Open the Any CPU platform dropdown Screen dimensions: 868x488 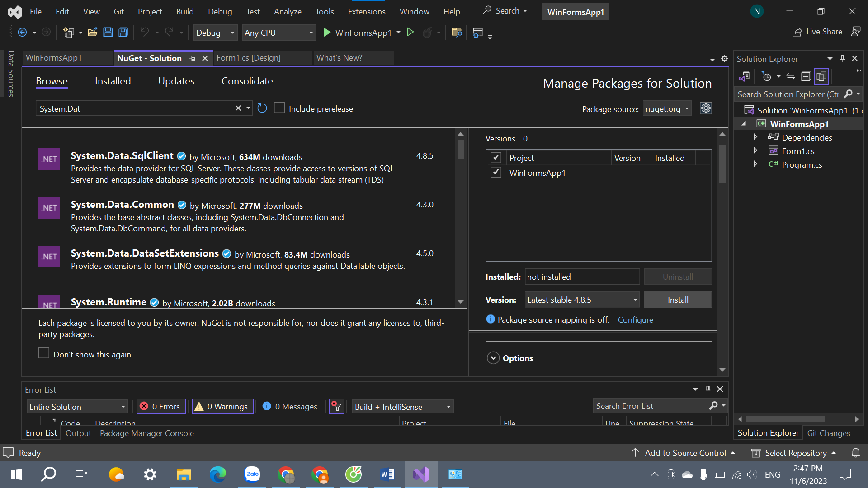coord(278,33)
